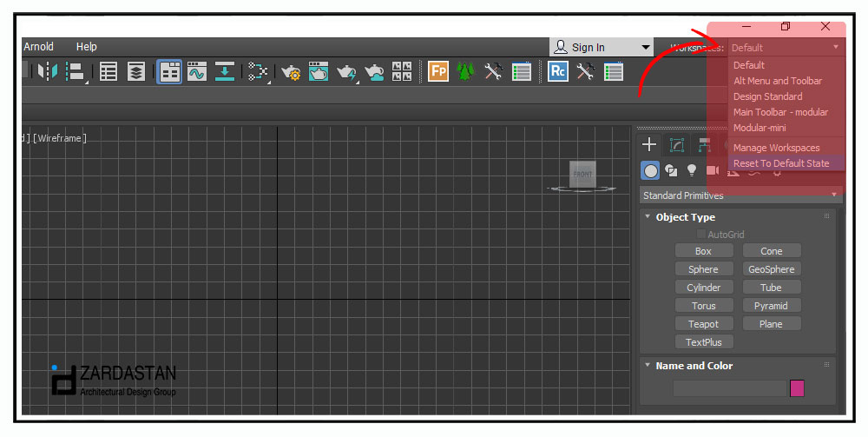Open the pink object color swatch
868x437 pixels.
point(797,388)
